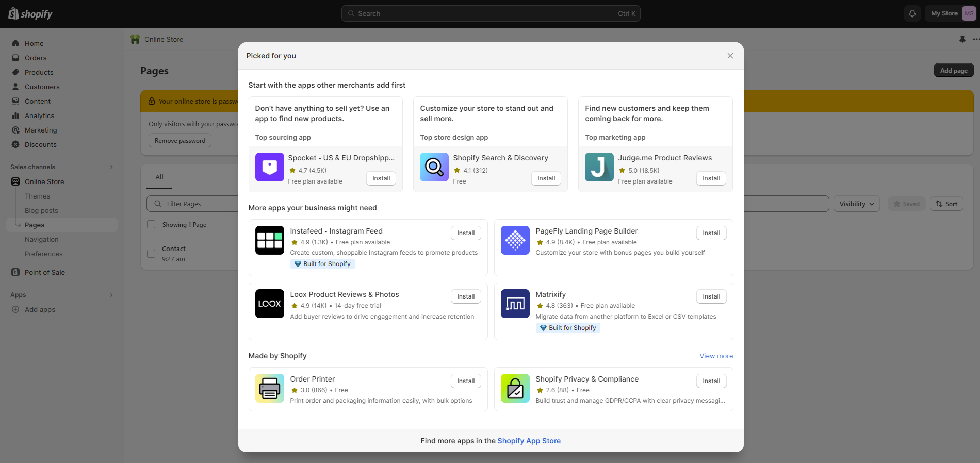Click the Saved filter button
This screenshot has height=463, width=980.
pos(907,204)
